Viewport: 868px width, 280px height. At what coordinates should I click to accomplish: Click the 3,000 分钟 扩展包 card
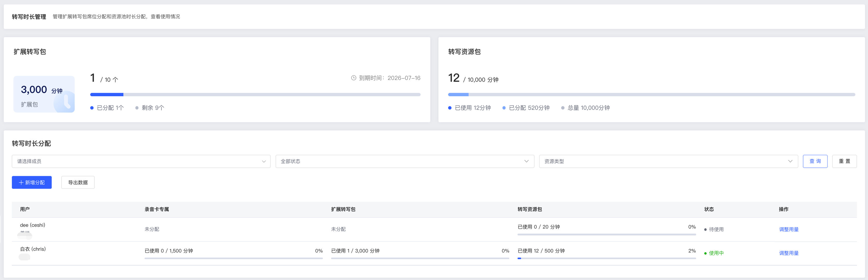pos(44,94)
